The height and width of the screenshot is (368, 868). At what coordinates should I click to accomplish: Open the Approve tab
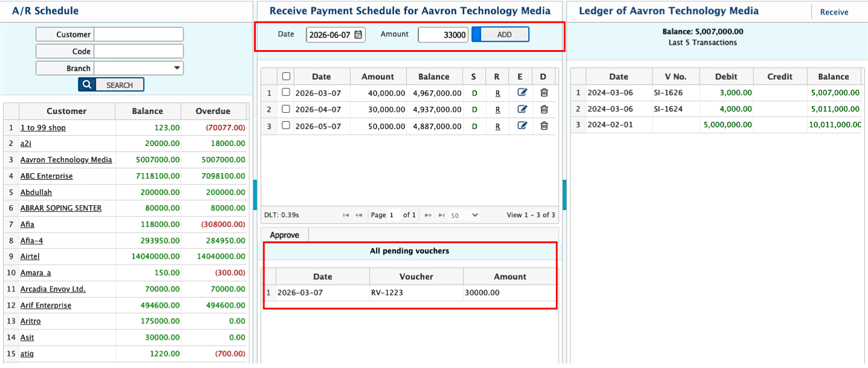click(x=284, y=235)
